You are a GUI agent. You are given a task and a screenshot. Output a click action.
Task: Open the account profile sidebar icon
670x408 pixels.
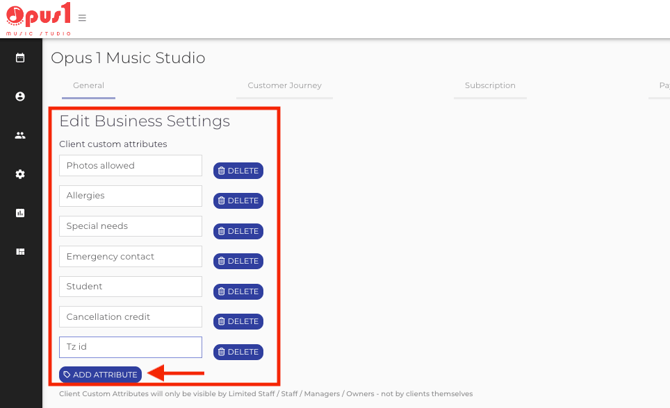(x=20, y=97)
